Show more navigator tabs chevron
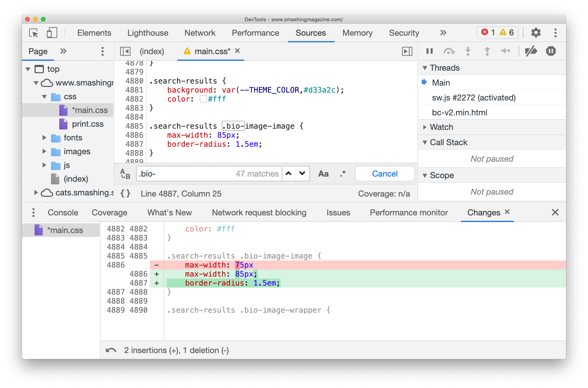588x388 pixels. [x=63, y=51]
